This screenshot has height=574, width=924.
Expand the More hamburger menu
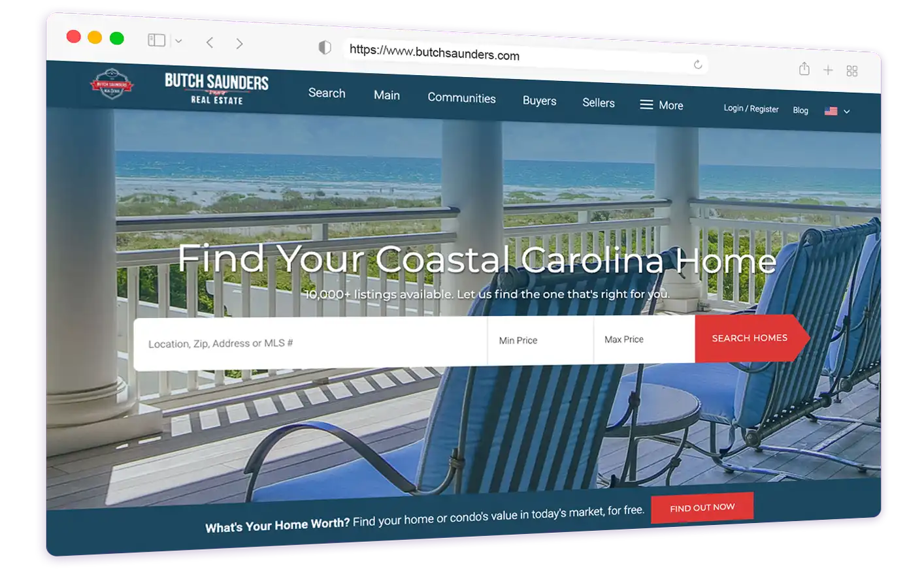[x=661, y=105]
